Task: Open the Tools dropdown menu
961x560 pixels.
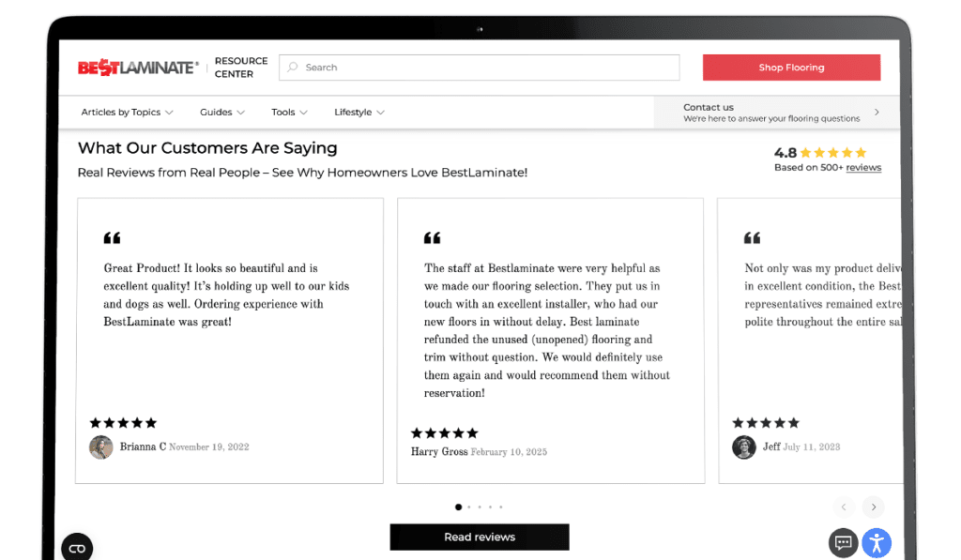Action: (x=289, y=113)
